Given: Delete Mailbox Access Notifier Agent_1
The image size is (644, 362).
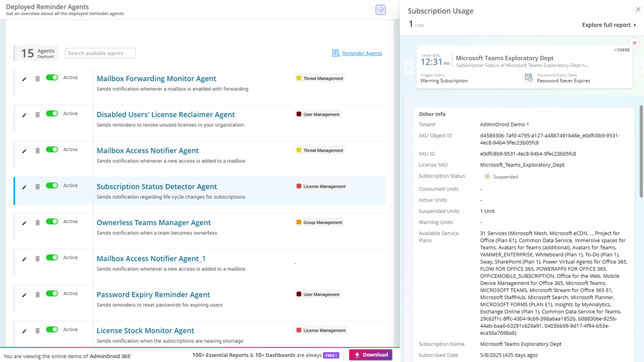Looking at the screenshot, I should click(37, 259).
